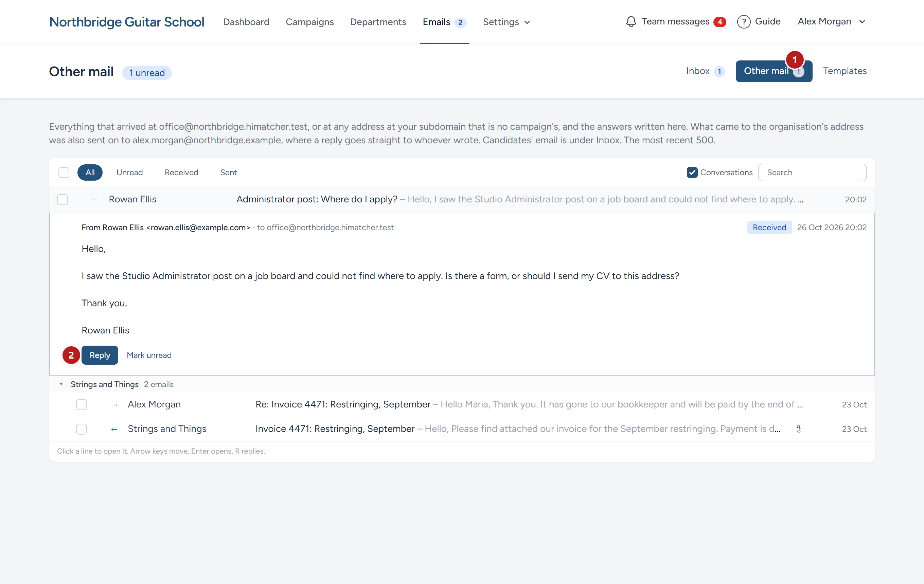
Task: Open the Alex Morgan account menu
Action: [x=831, y=21]
